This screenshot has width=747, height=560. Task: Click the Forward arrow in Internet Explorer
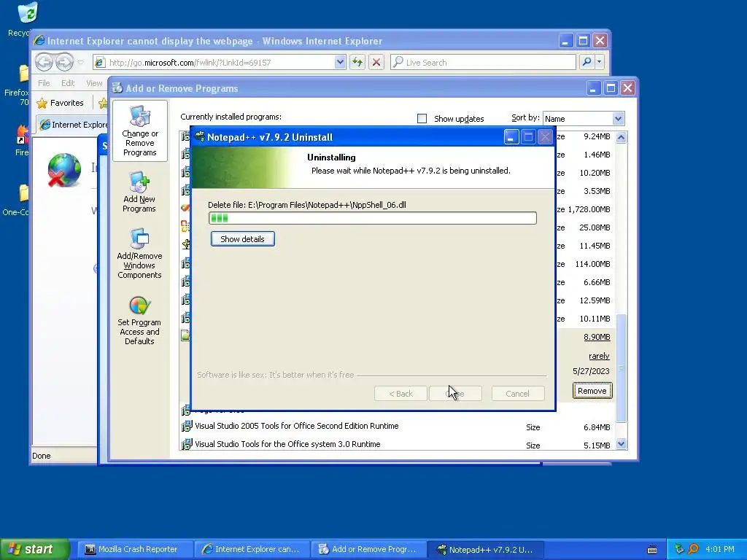[x=64, y=63]
